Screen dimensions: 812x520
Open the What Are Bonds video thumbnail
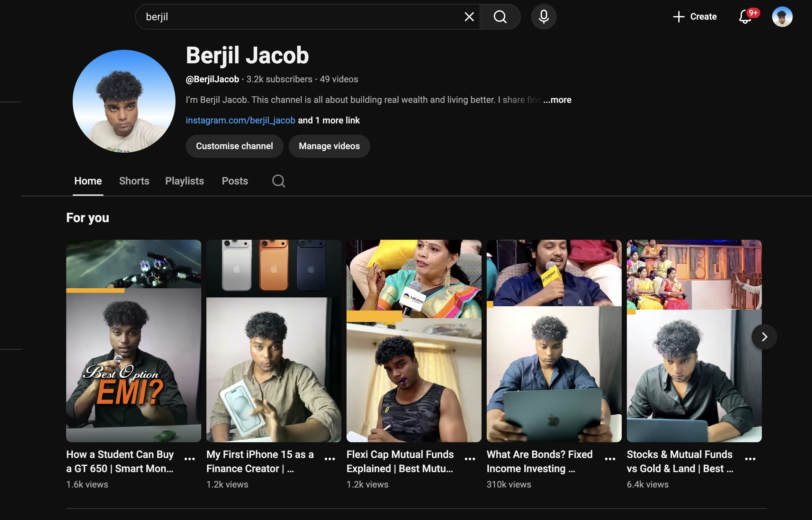[x=554, y=341]
